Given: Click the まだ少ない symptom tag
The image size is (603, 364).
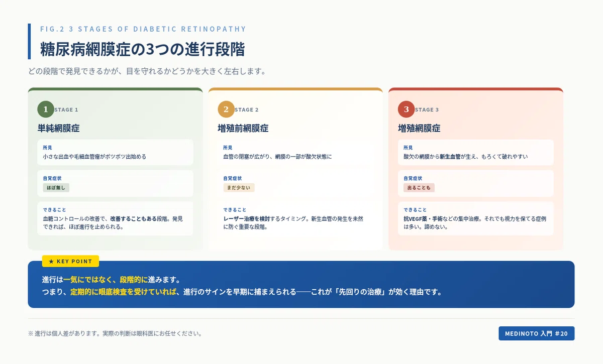Looking at the screenshot, I should coord(239,188).
